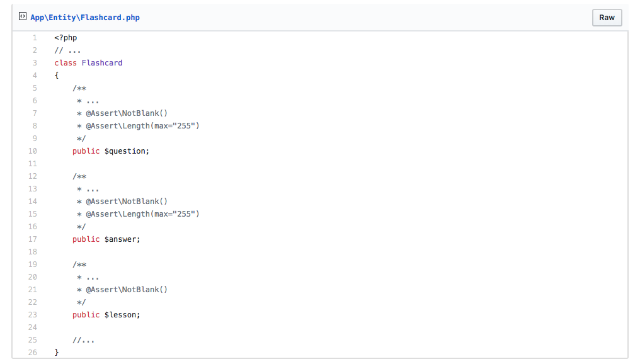The width and height of the screenshot is (640, 364).
Task: Click line number 17 next to $answer
Action: coord(33,239)
